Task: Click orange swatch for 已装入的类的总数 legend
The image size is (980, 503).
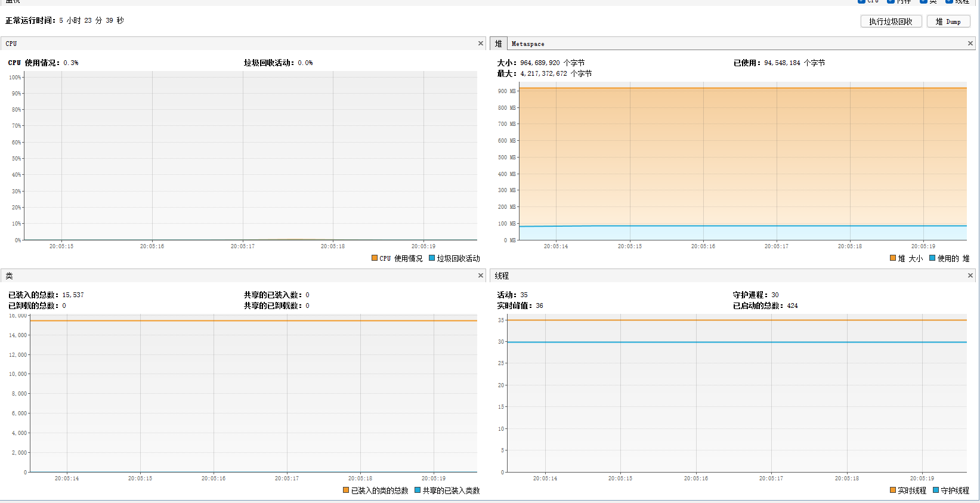Action: (346, 490)
